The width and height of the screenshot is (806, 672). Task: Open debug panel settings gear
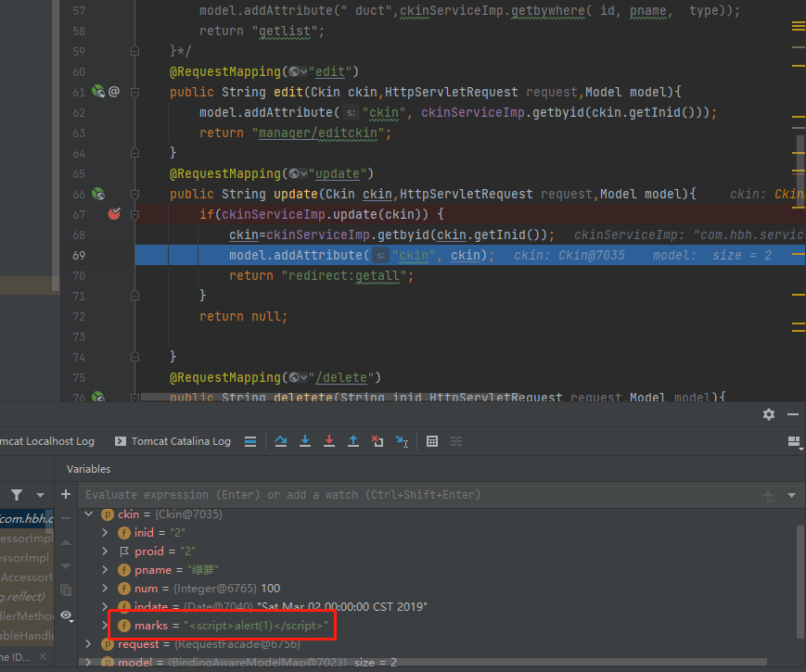pos(769,414)
